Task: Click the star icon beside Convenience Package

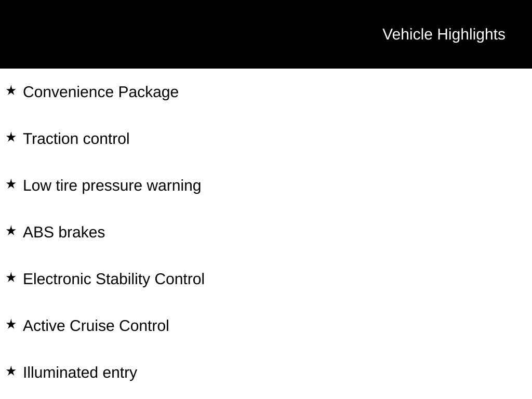Action: [x=11, y=90]
